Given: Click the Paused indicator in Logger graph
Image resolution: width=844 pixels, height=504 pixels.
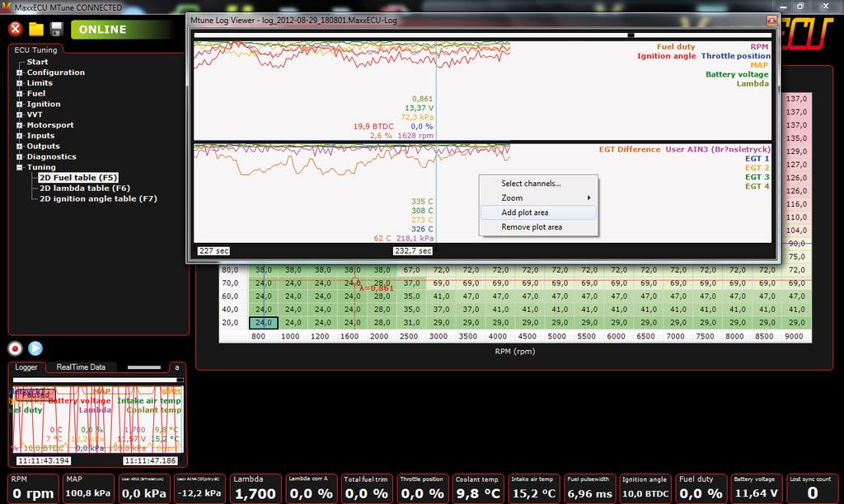Looking at the screenshot, I should [x=35, y=394].
